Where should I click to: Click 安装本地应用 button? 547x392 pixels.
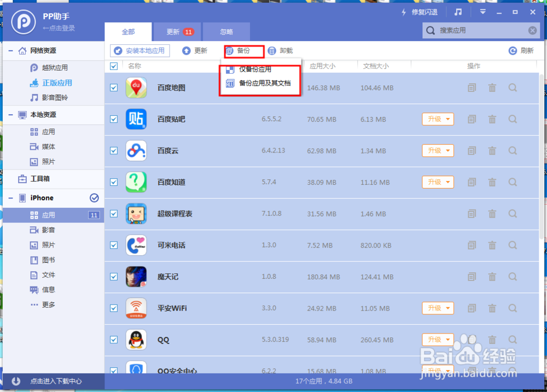[x=140, y=50]
